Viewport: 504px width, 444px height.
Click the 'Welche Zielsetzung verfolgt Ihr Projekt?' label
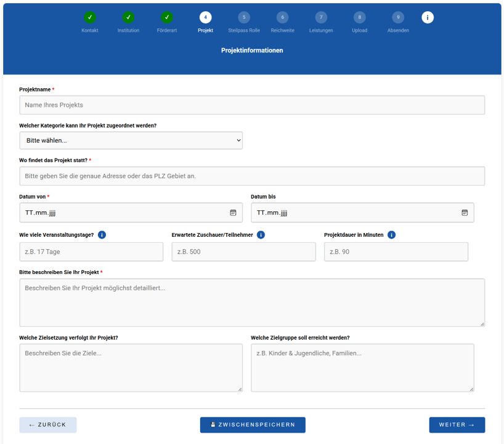click(68, 338)
